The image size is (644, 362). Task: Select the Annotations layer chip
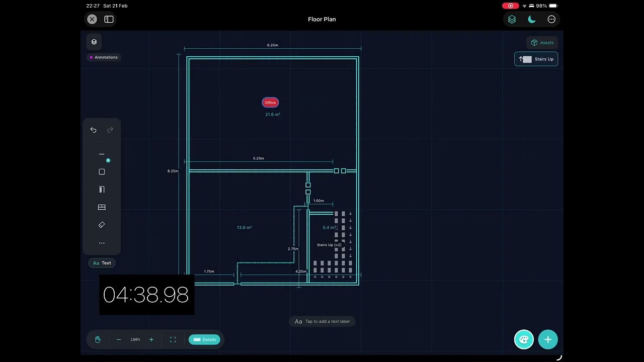coord(104,57)
